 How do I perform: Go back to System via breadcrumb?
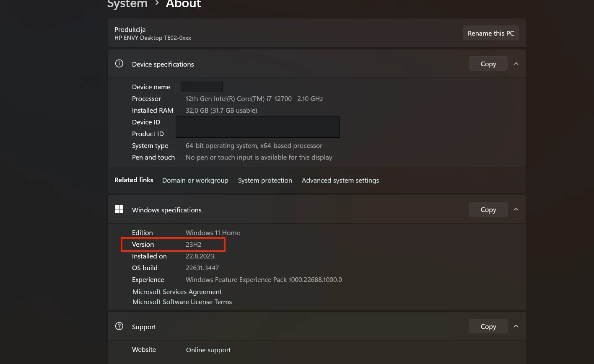127,4
